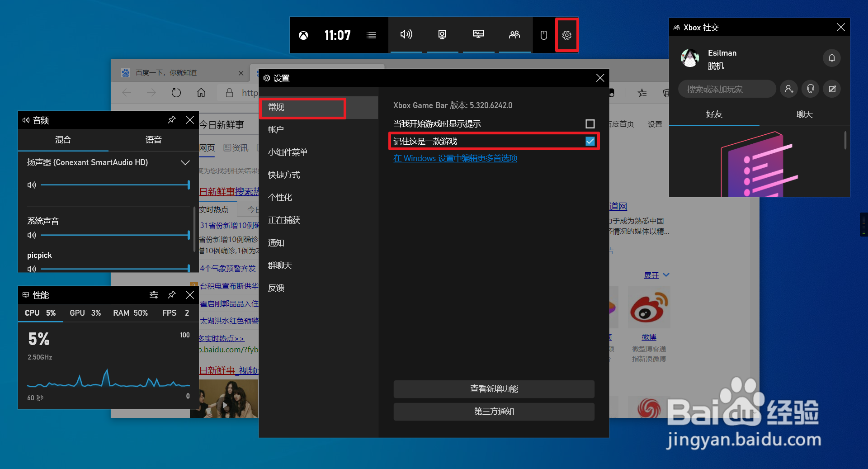Image resolution: width=868 pixels, height=469 pixels.
Task: Adjust the picpick volume slider
Action: point(115,269)
